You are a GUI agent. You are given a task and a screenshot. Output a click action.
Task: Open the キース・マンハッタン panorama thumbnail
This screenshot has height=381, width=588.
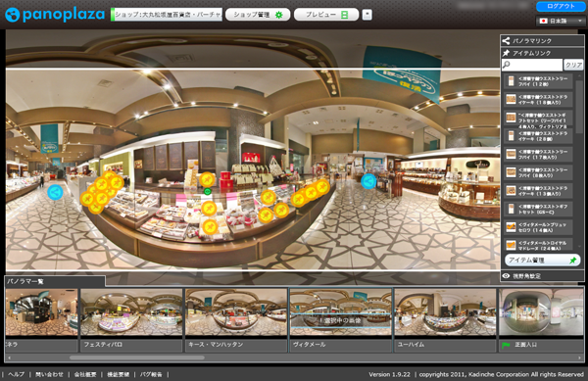(236, 312)
